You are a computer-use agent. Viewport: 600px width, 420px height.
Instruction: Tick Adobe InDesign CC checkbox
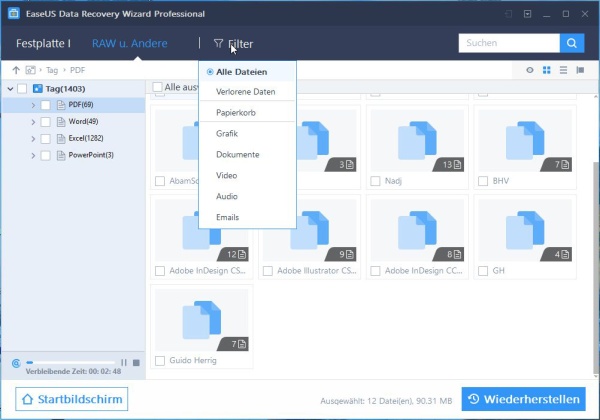tap(375, 271)
